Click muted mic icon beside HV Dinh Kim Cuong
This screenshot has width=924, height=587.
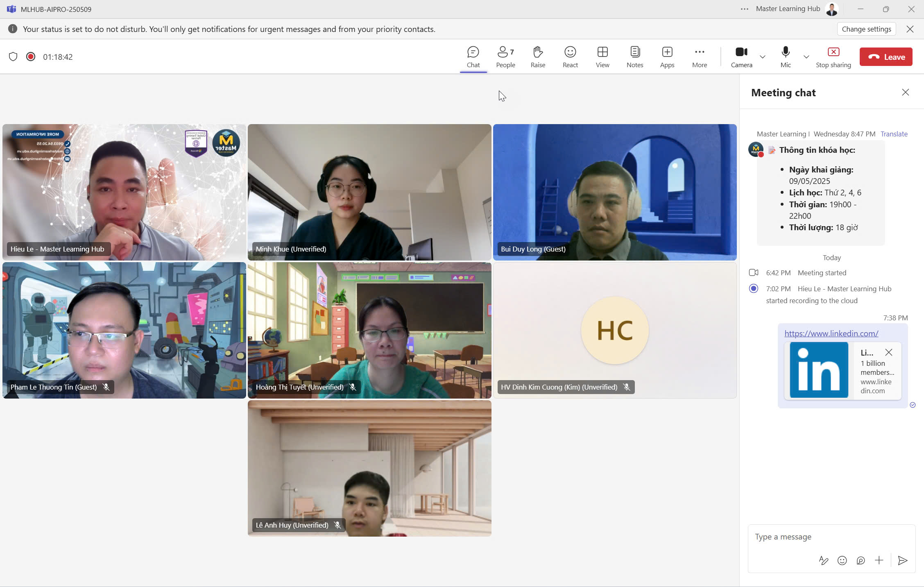click(627, 387)
